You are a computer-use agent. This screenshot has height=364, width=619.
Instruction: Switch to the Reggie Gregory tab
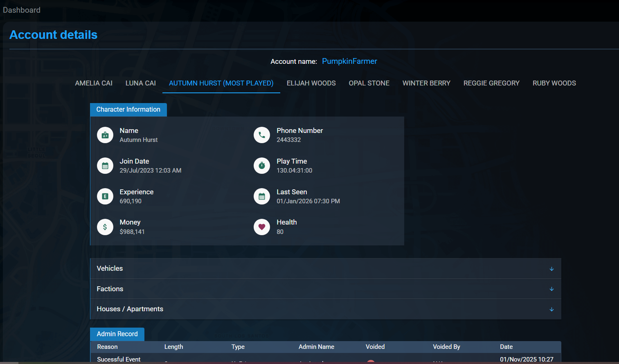pyautogui.click(x=491, y=83)
